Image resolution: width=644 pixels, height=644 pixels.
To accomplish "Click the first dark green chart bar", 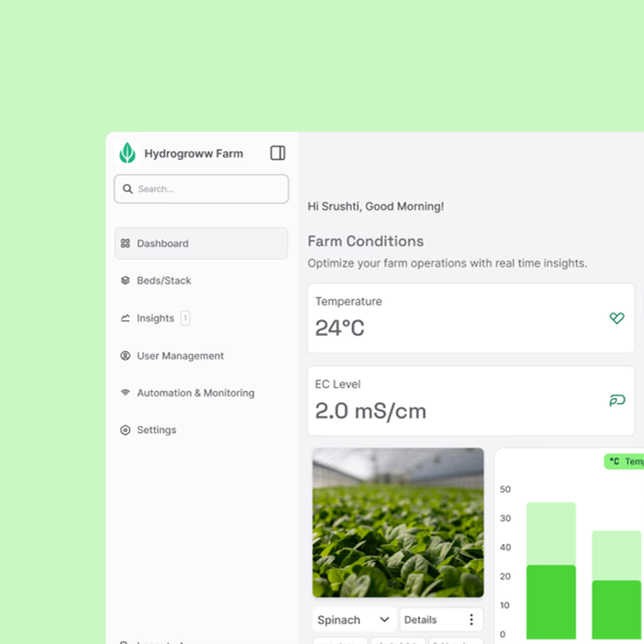I will tap(551, 601).
